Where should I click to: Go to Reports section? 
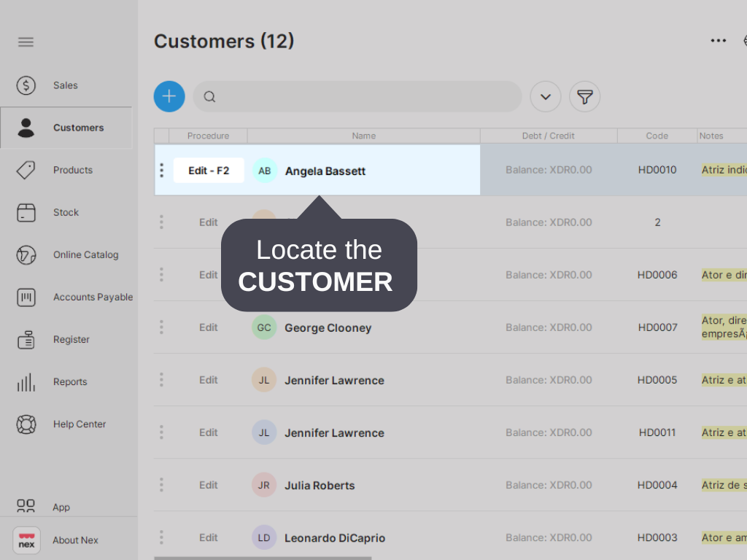(x=70, y=382)
